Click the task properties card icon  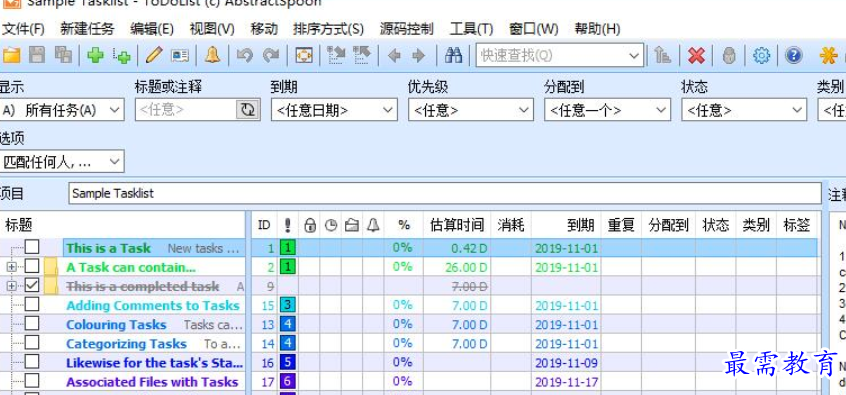tap(180, 56)
